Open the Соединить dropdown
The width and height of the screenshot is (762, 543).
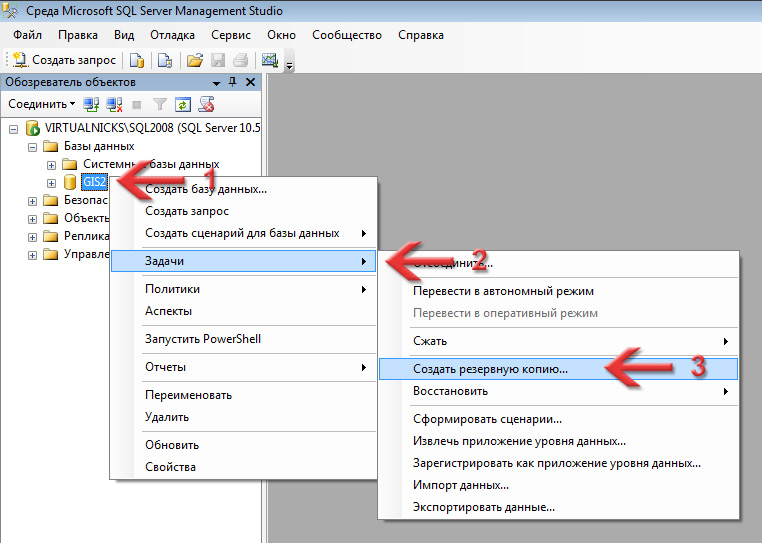[x=41, y=104]
